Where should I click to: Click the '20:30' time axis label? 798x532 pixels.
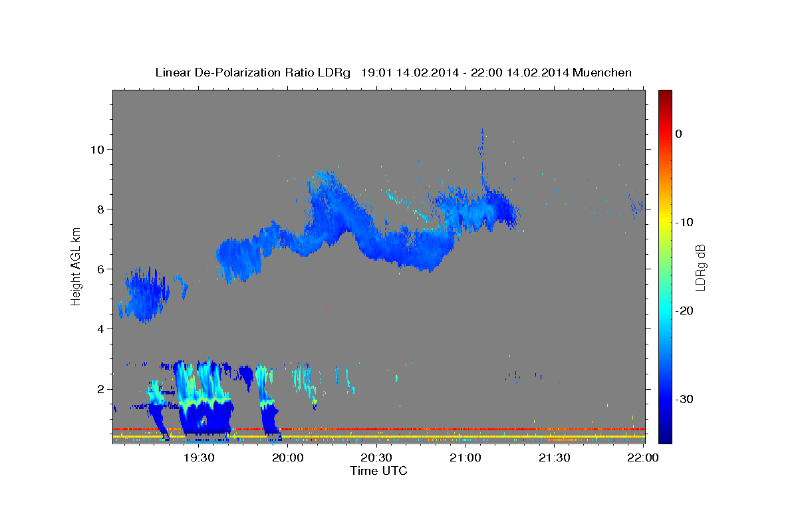pos(376,458)
